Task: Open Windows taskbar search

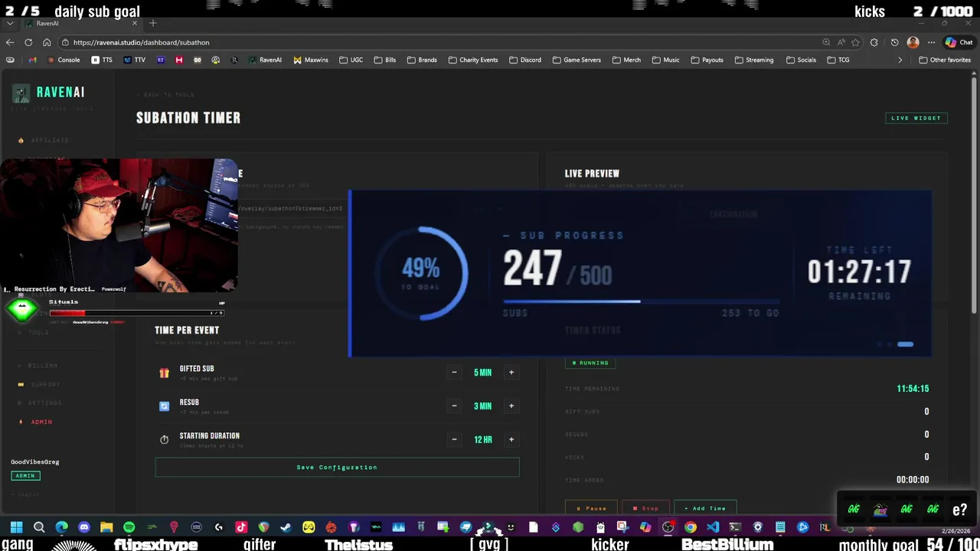Action: (39, 527)
